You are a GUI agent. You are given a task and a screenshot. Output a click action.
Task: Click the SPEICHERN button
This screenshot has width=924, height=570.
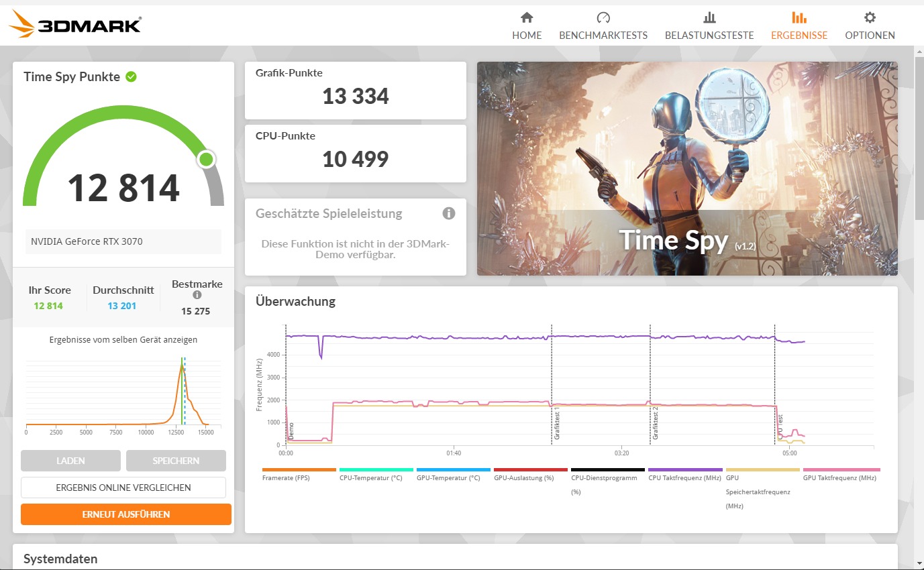(x=176, y=461)
